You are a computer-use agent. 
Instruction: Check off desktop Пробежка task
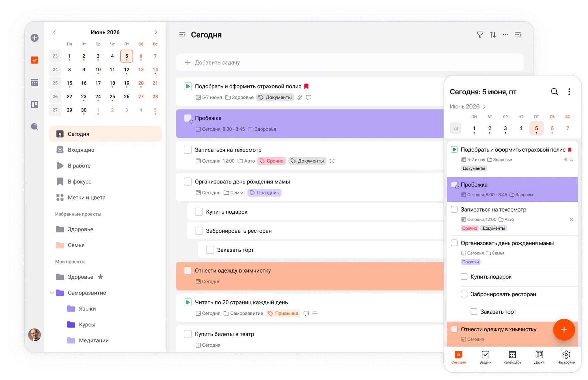188,118
